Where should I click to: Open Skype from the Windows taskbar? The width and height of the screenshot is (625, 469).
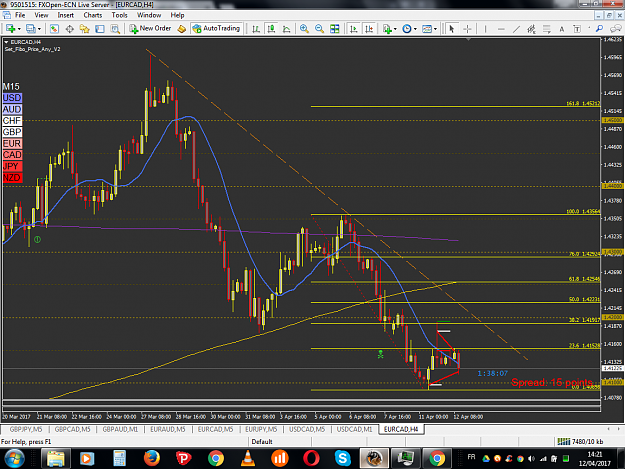(343, 458)
